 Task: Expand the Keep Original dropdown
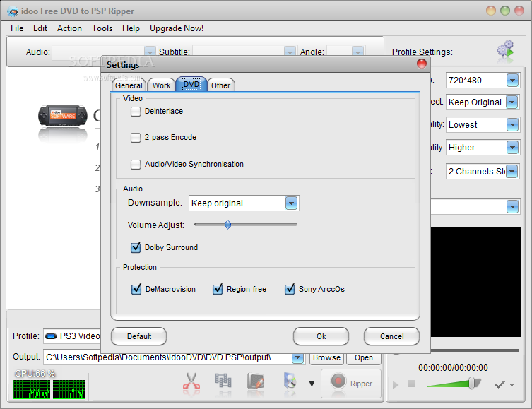pyautogui.click(x=512, y=102)
